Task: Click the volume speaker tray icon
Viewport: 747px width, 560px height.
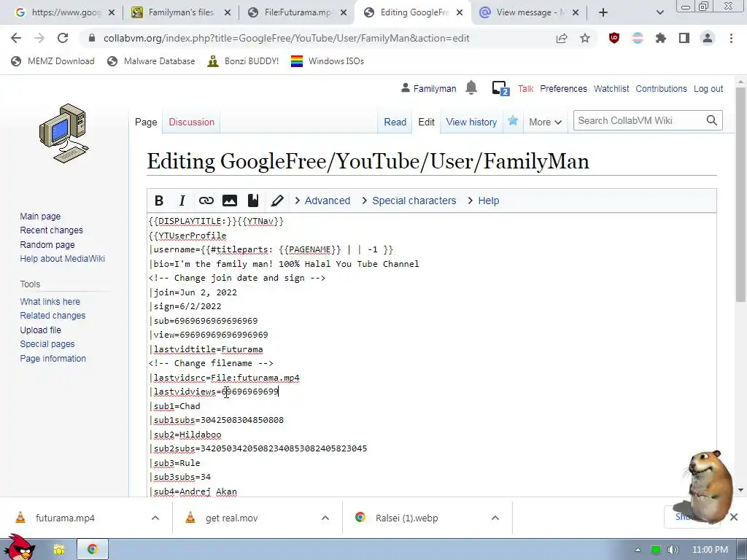Action: point(673,550)
